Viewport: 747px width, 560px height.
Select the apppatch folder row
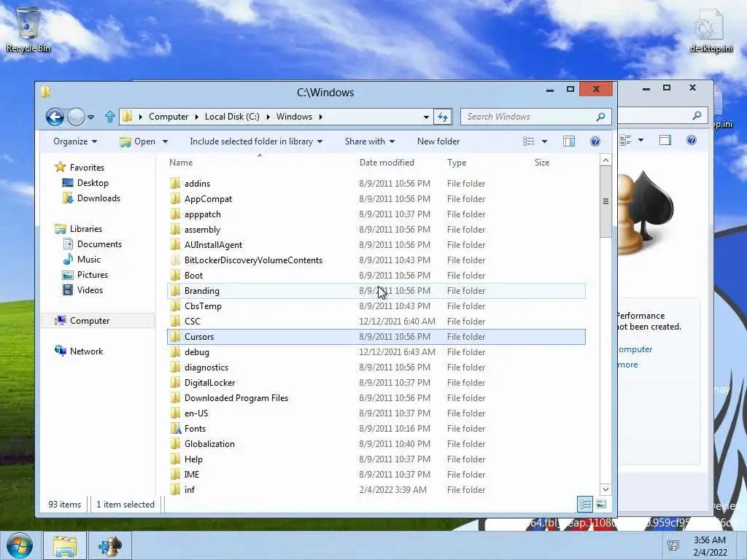(x=376, y=214)
